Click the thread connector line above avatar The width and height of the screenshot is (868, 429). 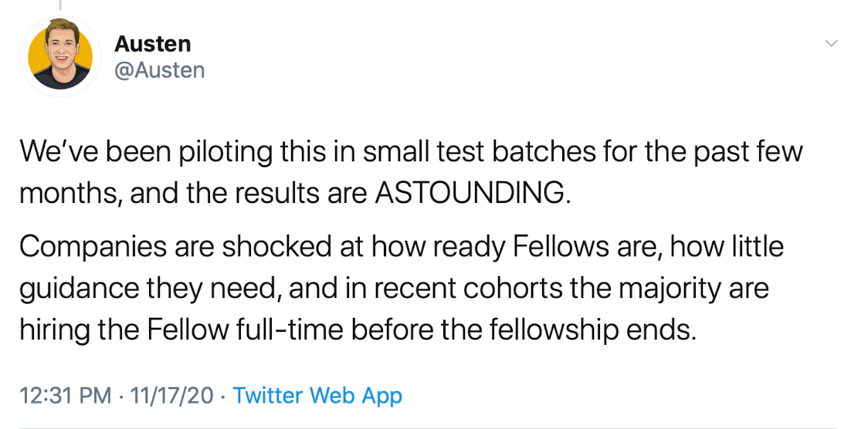coord(59,5)
